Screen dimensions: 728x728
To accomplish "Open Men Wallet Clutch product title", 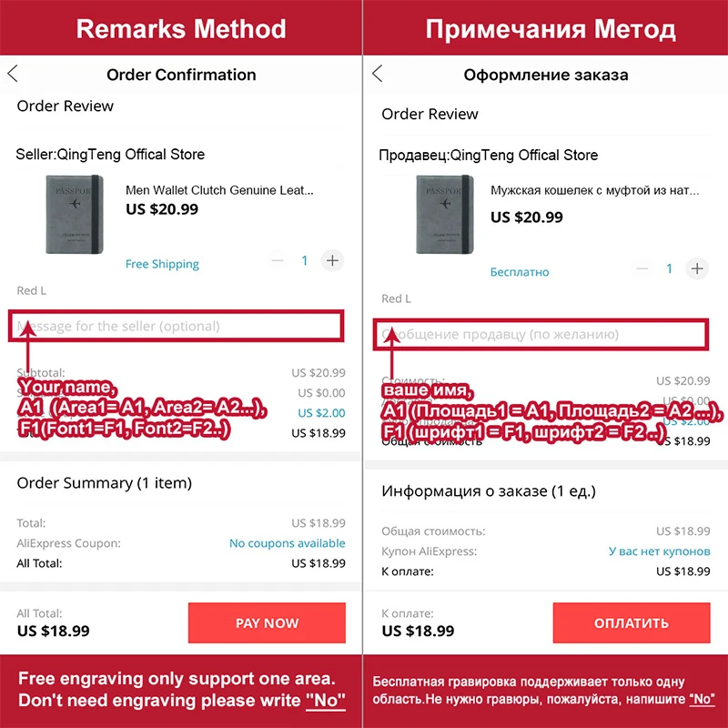I will 219,191.
